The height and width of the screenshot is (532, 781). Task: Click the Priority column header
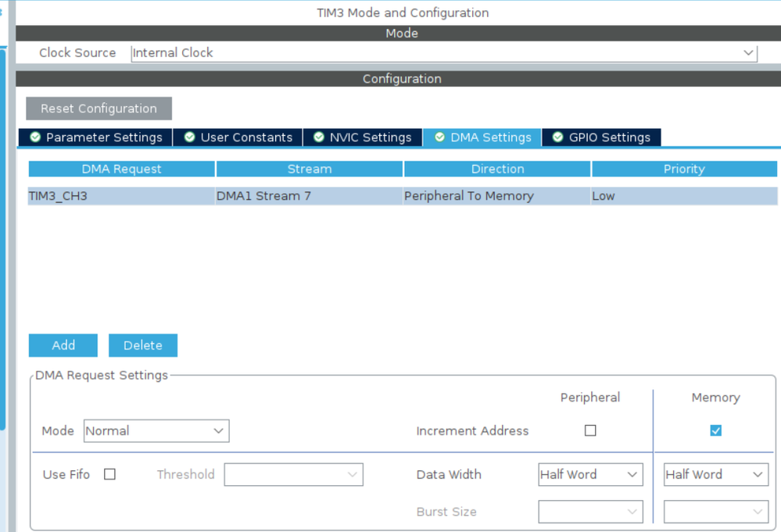(684, 169)
